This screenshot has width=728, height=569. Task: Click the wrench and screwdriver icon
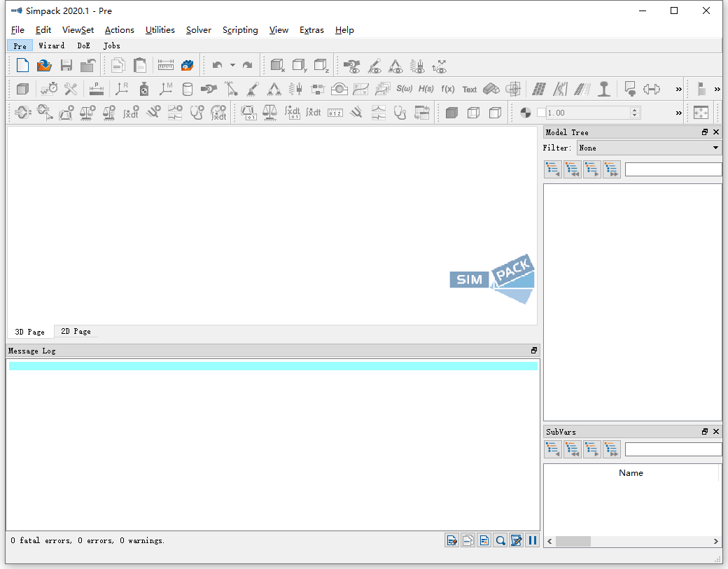pyautogui.click(x=71, y=89)
